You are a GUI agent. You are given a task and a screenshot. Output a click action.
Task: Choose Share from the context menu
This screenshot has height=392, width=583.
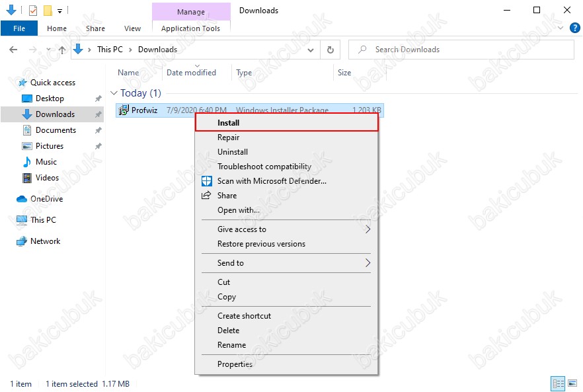286,195
